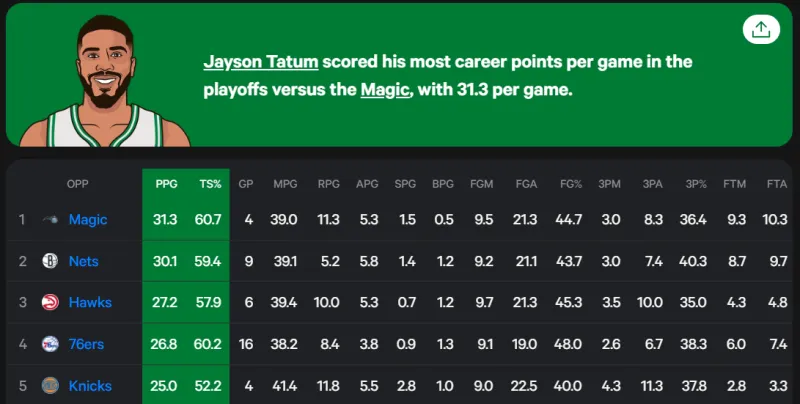The height and width of the screenshot is (404, 800).
Task: Click the Jayson Tatum avatar illustration
Action: (105, 82)
